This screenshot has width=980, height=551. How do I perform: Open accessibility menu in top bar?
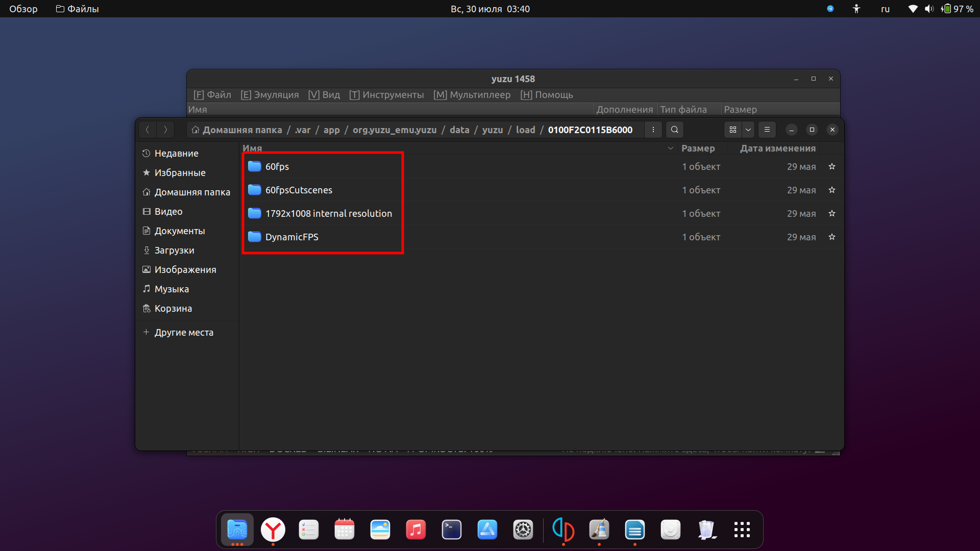(x=856, y=9)
